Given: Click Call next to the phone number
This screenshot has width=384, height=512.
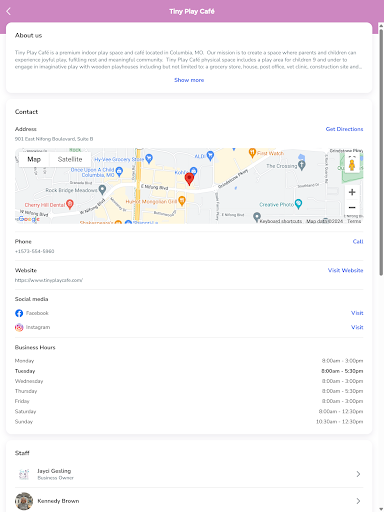Looking at the screenshot, I should 358,241.
